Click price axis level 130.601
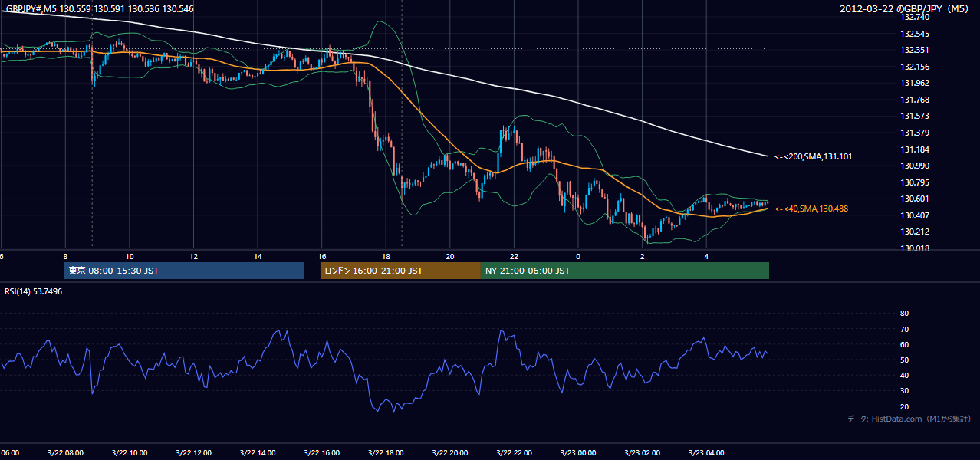 click(913, 199)
